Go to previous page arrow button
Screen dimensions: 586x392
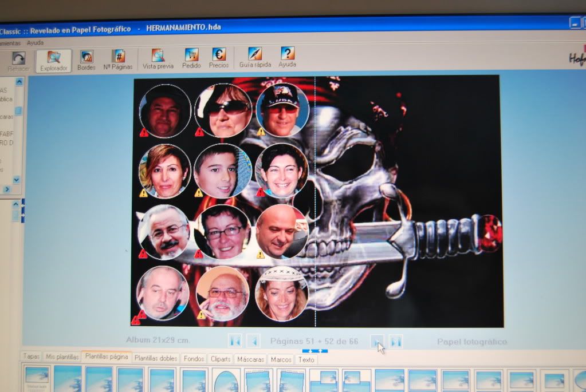tap(254, 341)
